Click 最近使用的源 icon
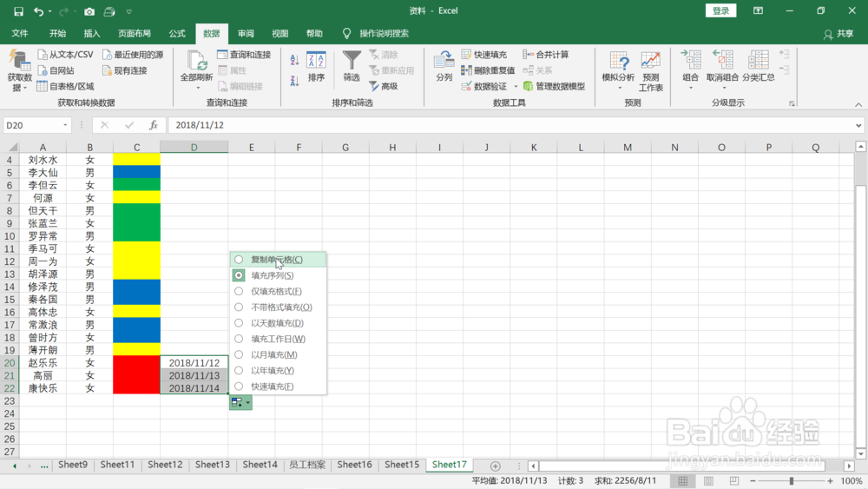Screen dimensions: 868x489 (108, 54)
